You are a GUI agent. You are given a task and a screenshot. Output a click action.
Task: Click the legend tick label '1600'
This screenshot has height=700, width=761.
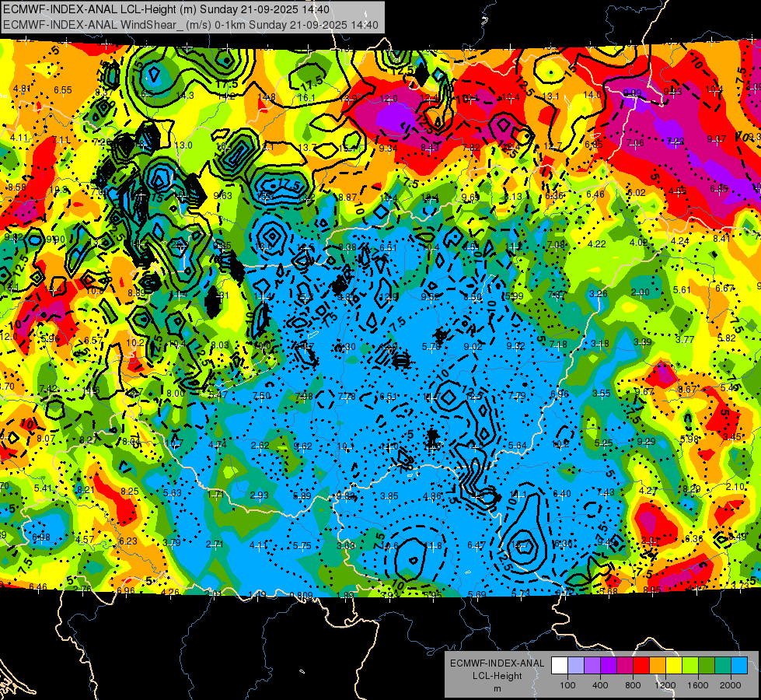(698, 685)
